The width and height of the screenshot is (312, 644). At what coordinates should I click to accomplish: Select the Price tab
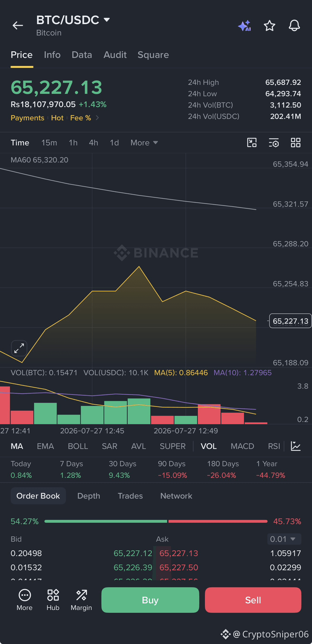coord(21,55)
